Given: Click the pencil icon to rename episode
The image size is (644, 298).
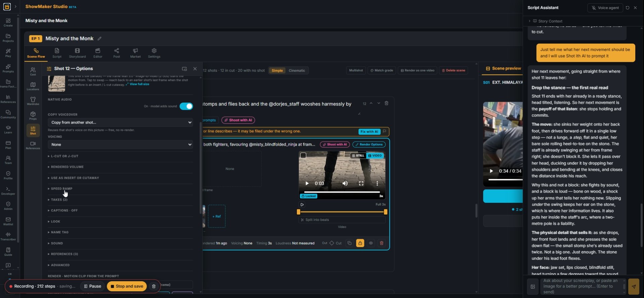Looking at the screenshot, I should 99,39.
